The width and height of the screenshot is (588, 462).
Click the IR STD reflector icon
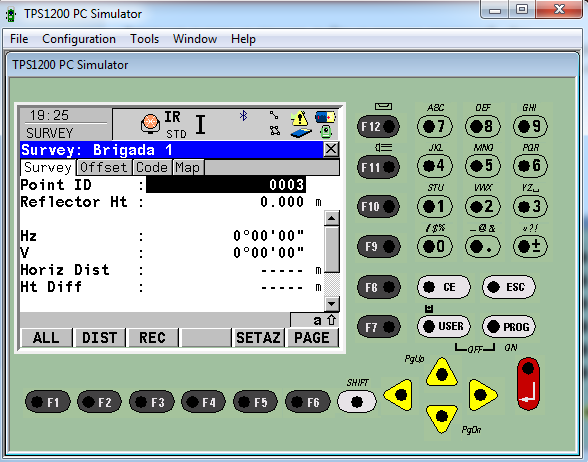[x=151, y=124]
